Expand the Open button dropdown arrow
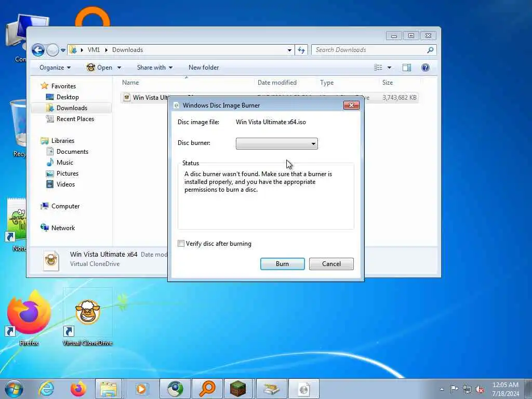Image resolution: width=532 pixels, height=399 pixels. [x=119, y=68]
